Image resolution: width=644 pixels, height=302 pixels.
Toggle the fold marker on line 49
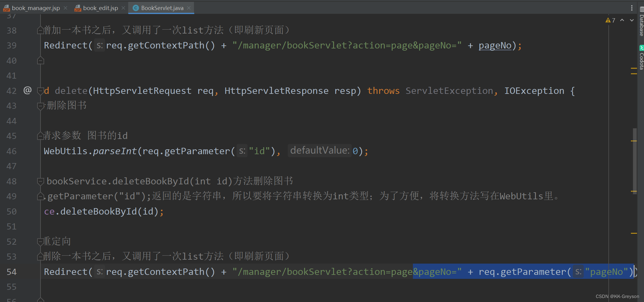click(40, 196)
